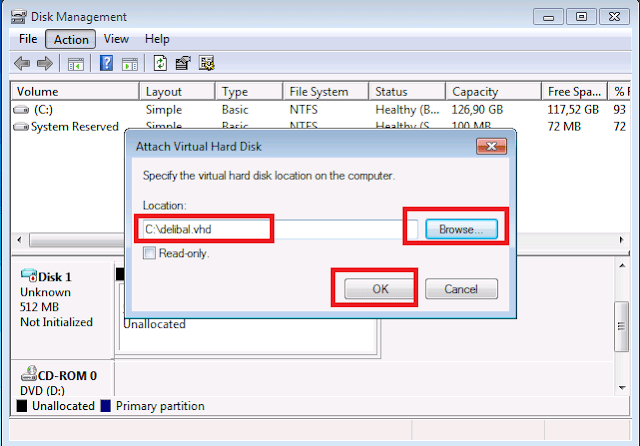Open the View menu
The height and width of the screenshot is (446, 640).
point(116,39)
